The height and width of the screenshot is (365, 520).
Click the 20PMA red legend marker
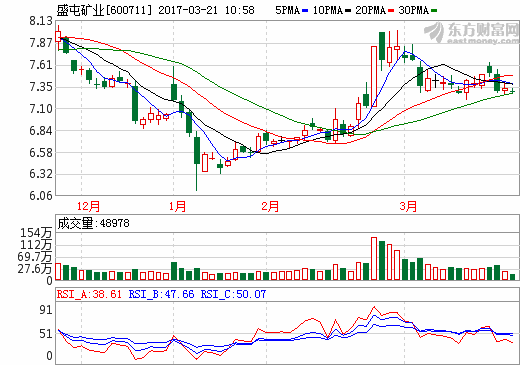(391, 11)
